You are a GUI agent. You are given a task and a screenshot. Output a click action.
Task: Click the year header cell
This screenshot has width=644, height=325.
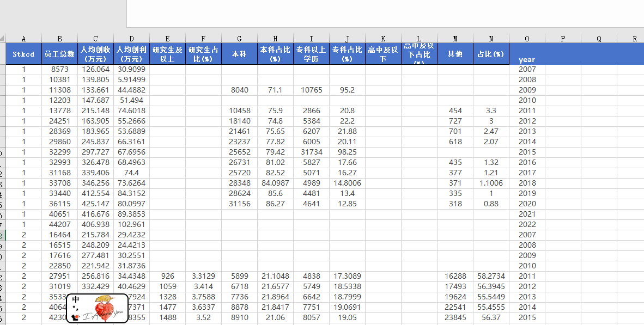[x=527, y=54]
